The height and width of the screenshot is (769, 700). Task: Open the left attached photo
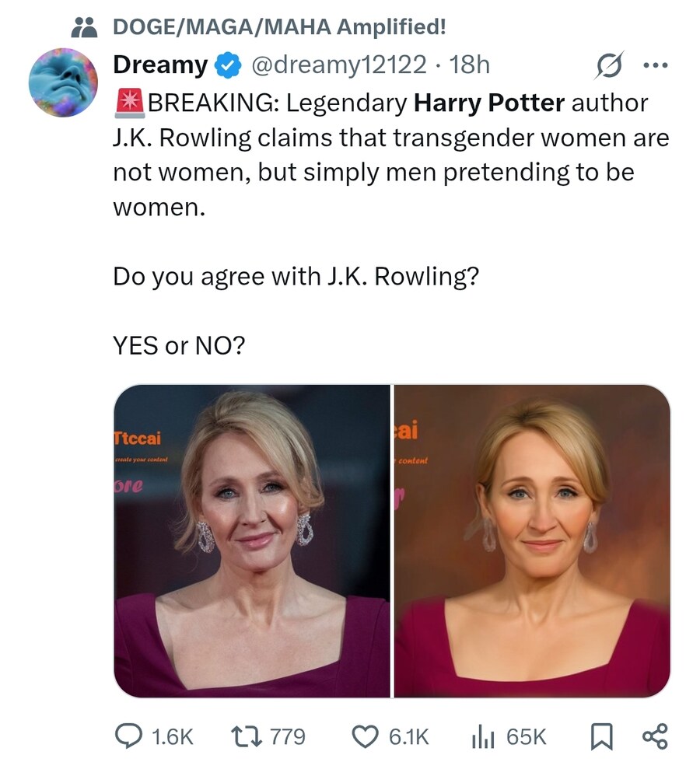[x=252, y=541]
